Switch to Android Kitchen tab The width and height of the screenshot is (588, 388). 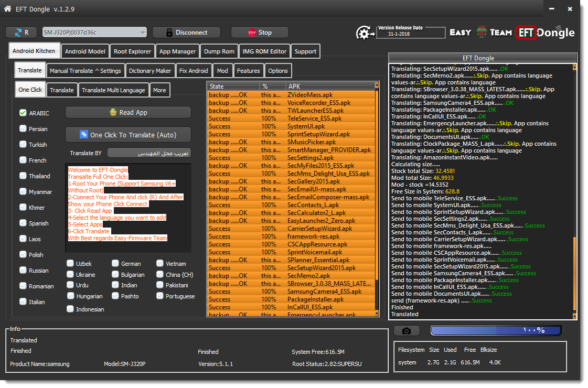click(x=34, y=51)
